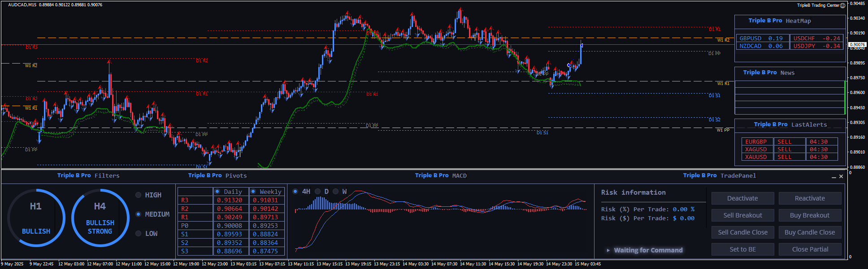
Task: Close the TradePanel with the X icon
Action: click(x=841, y=177)
